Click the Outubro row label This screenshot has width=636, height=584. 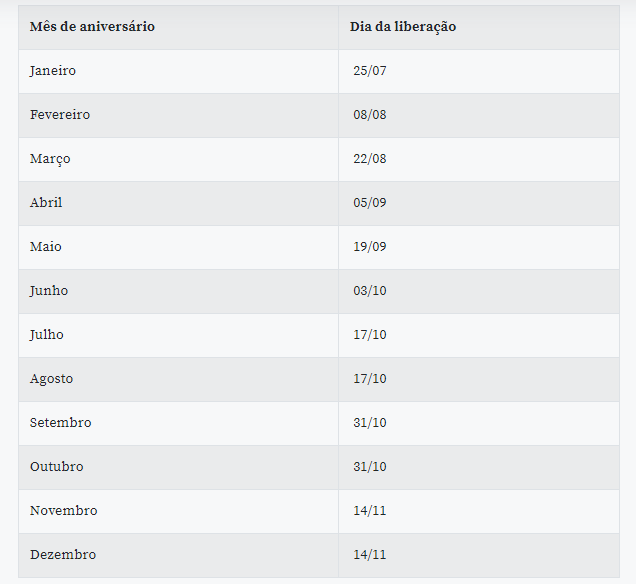click(57, 467)
